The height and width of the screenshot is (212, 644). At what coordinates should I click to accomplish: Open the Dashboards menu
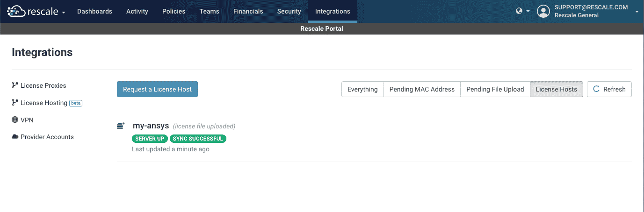coord(94,11)
